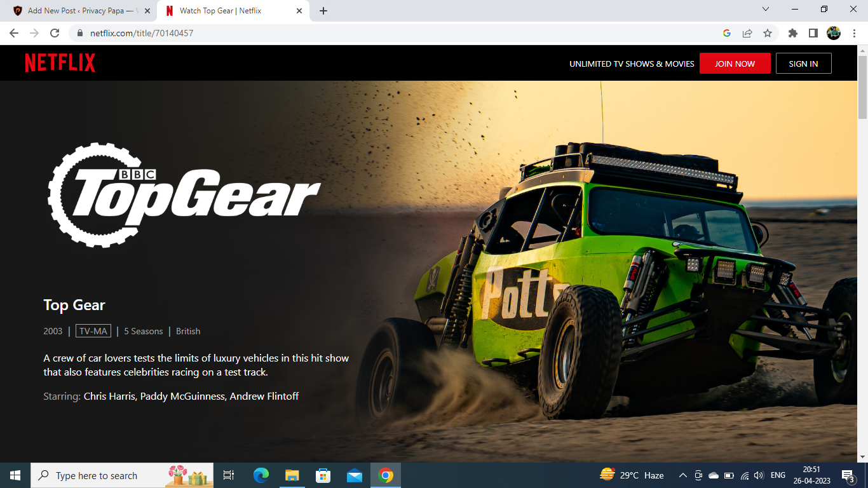Click the Chrome taskbar icon
Screen dimensions: 868x488
click(x=386, y=475)
